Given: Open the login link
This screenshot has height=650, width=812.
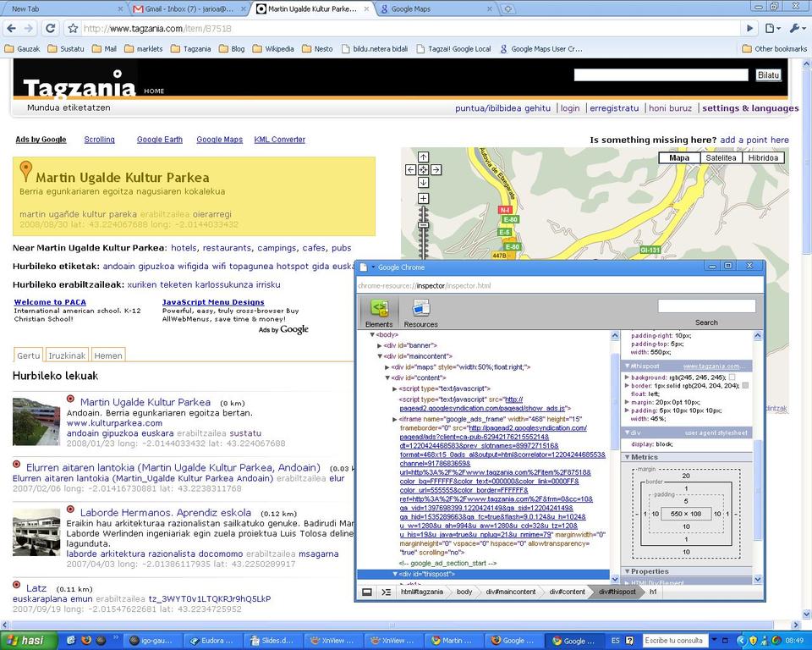Looking at the screenshot, I should pyautogui.click(x=569, y=108).
